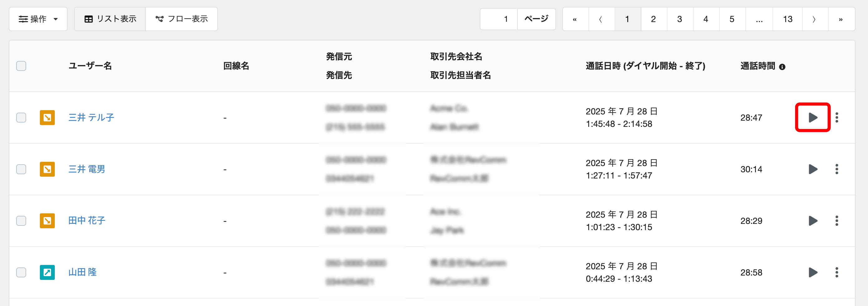Select the checkbox for the 山田 隆 row
The height and width of the screenshot is (306, 868).
coord(21,272)
